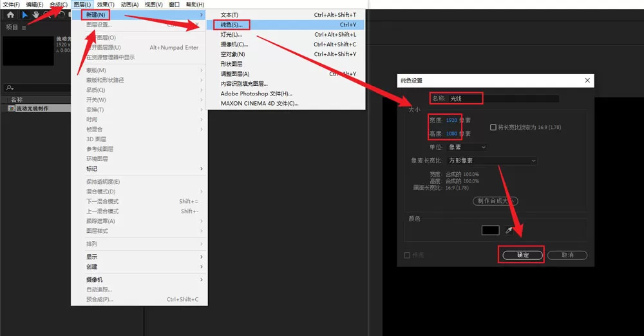Click the project panel search field
Image resolution: width=644 pixels, height=336 pixels.
[37, 88]
